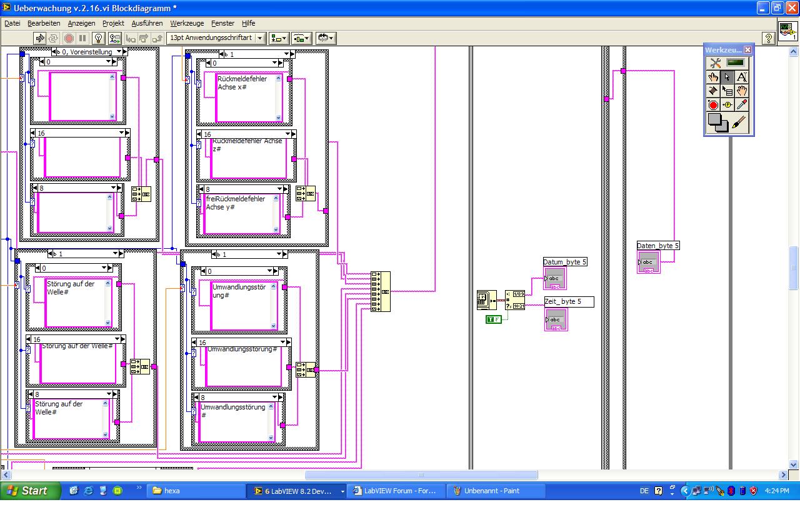Click the Windows Start button
The image size is (800, 532).
tap(31, 491)
